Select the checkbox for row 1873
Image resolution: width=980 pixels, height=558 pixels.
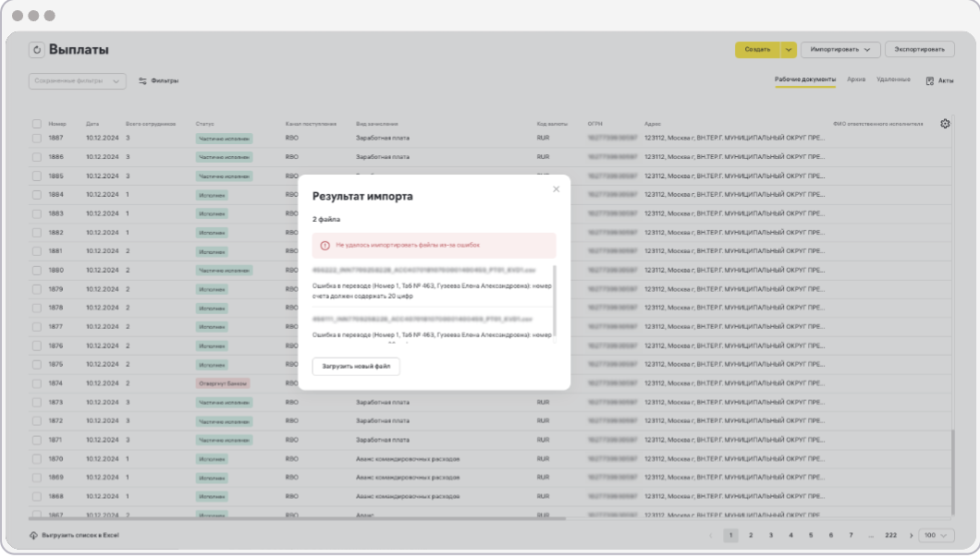37,403
